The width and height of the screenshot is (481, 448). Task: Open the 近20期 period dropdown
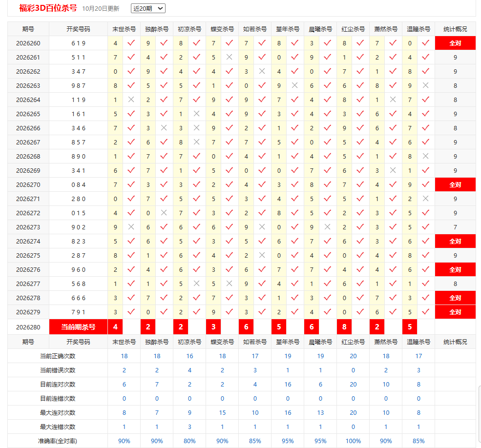148,8
